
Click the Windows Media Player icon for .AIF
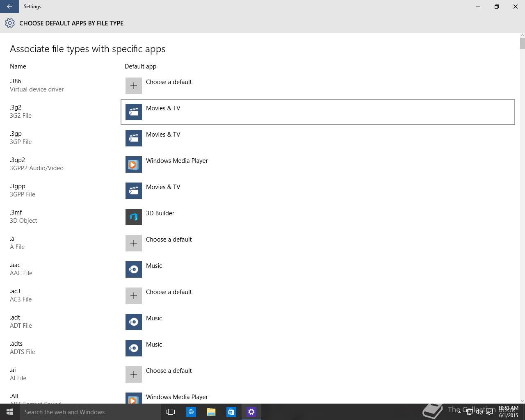coord(134,398)
